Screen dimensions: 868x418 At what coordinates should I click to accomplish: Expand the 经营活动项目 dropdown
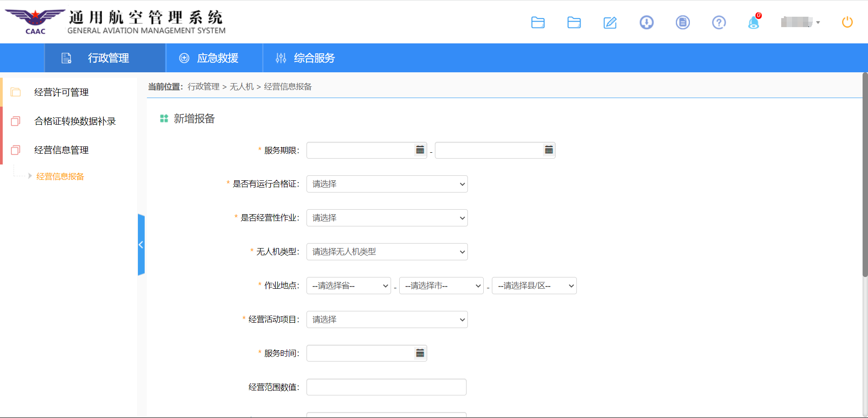point(387,319)
